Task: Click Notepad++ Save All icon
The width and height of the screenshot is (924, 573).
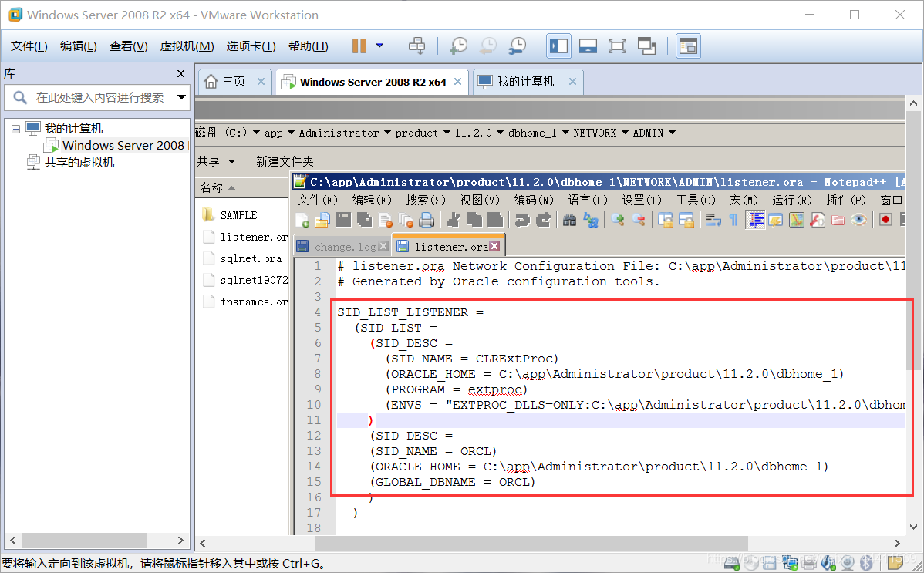Action: 364,220
